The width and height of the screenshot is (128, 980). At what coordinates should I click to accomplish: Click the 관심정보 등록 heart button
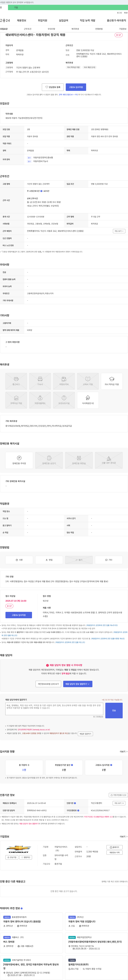tap(53, 87)
